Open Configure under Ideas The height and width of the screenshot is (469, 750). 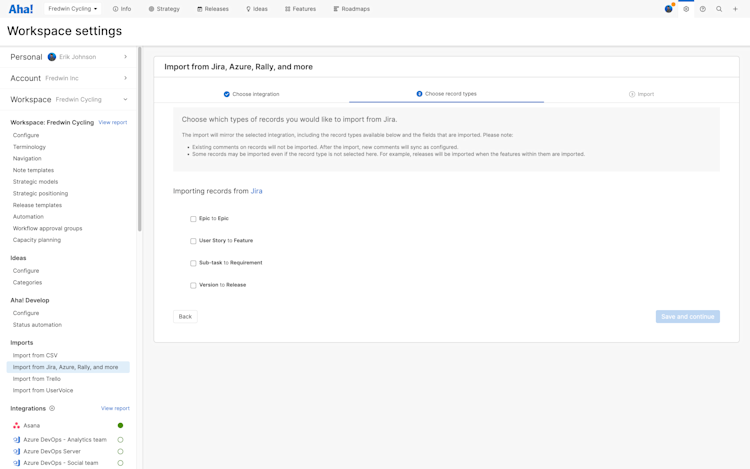coord(26,271)
